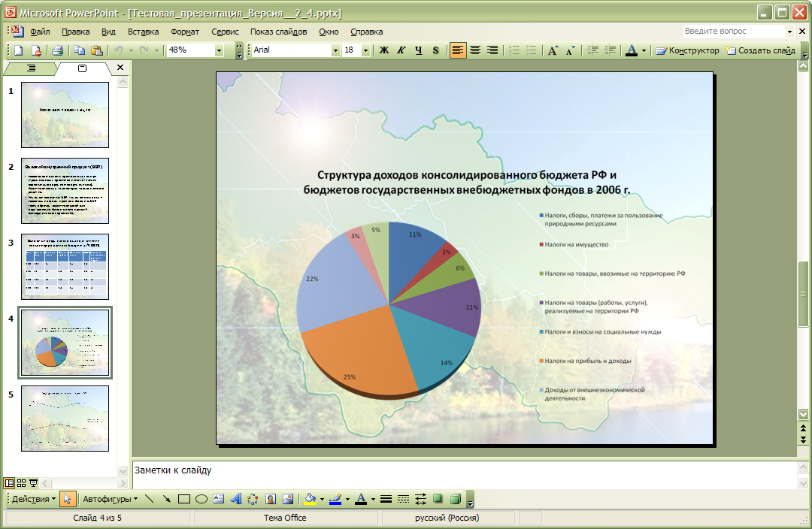The image size is (812, 529).
Task: Toggle numbered list
Action: 514,50
